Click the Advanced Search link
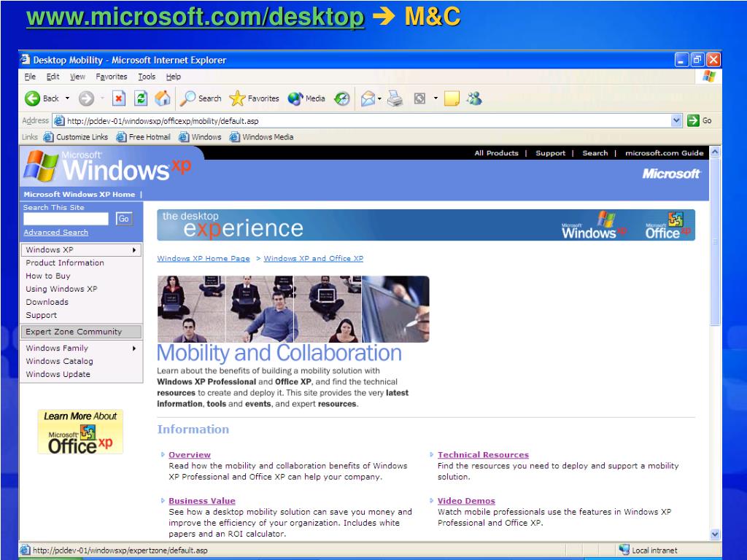The width and height of the screenshot is (747, 560). [55, 233]
